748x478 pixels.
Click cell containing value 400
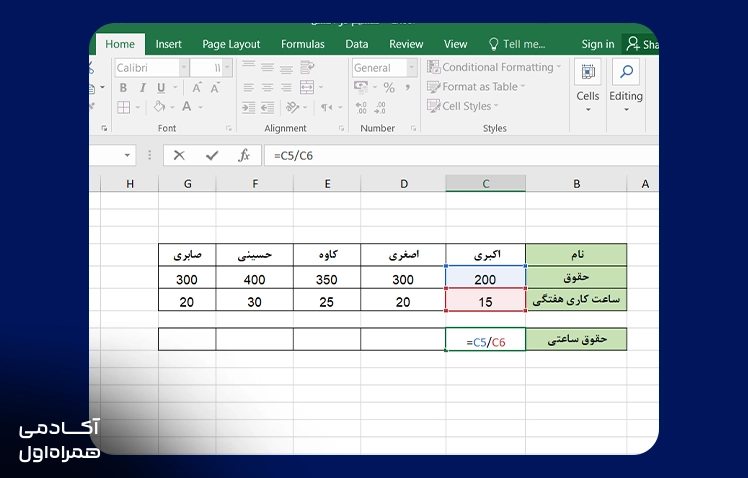pyautogui.click(x=254, y=278)
